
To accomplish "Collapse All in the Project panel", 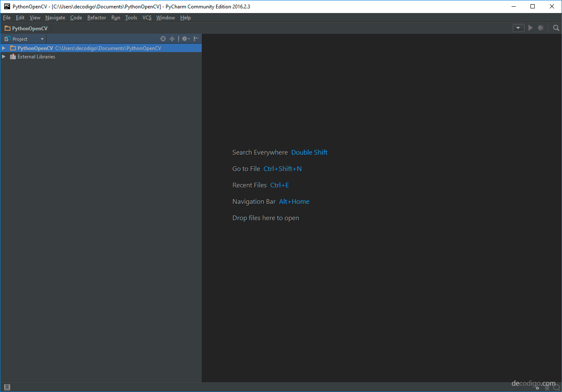I will [x=172, y=39].
